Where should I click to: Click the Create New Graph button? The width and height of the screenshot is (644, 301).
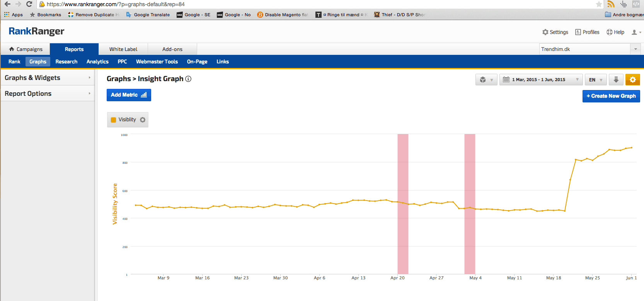pos(611,96)
